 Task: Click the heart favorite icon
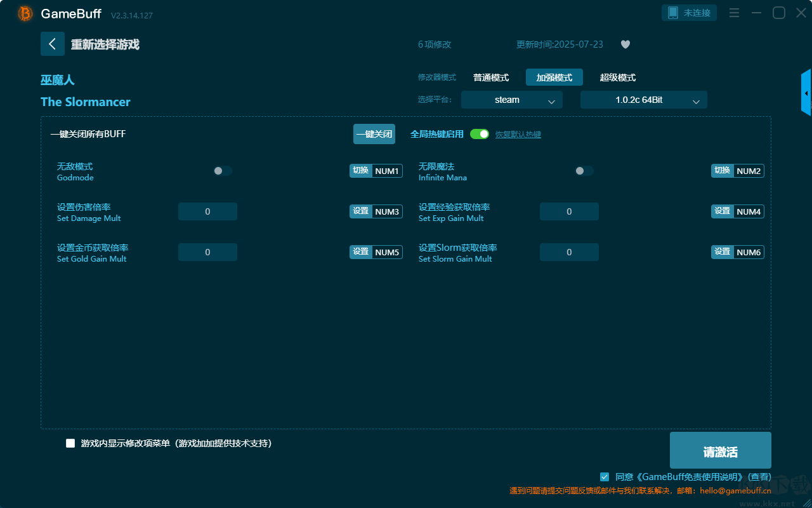point(625,44)
